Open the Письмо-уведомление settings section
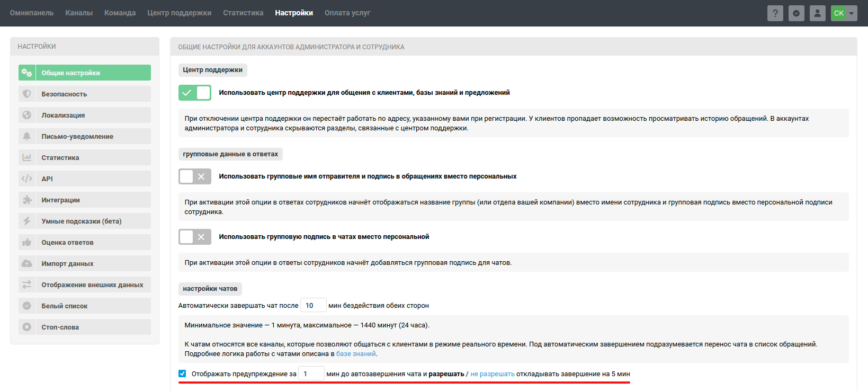This screenshot has height=391, width=868. [85, 136]
